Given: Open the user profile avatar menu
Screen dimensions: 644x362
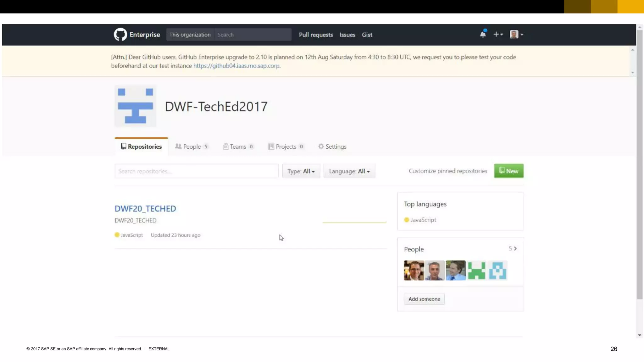Looking at the screenshot, I should click(516, 34).
